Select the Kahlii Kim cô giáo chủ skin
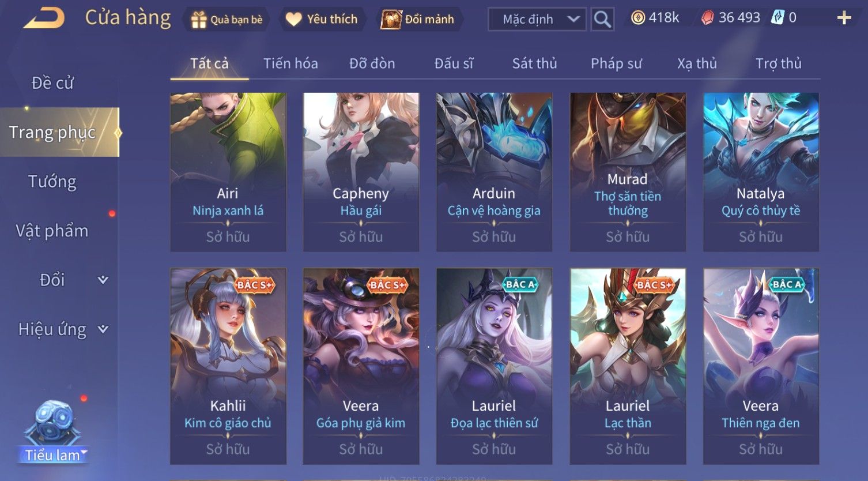The image size is (868, 481). pos(228,366)
